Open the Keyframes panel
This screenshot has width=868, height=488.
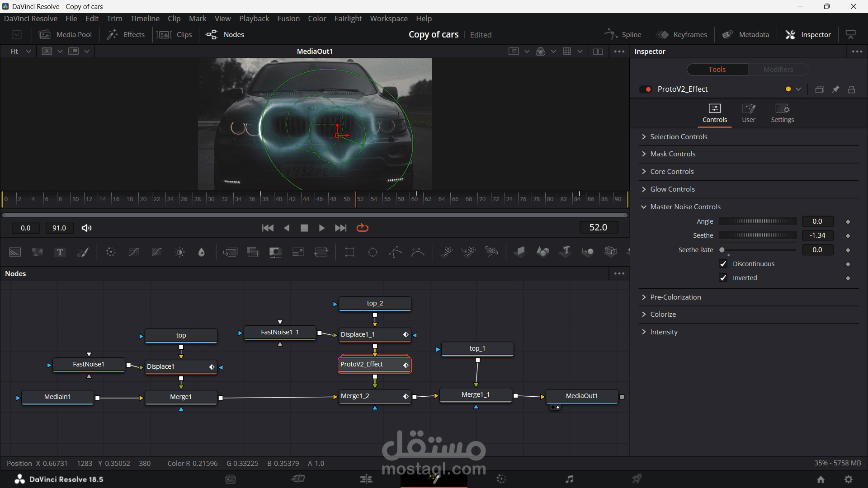(682, 35)
